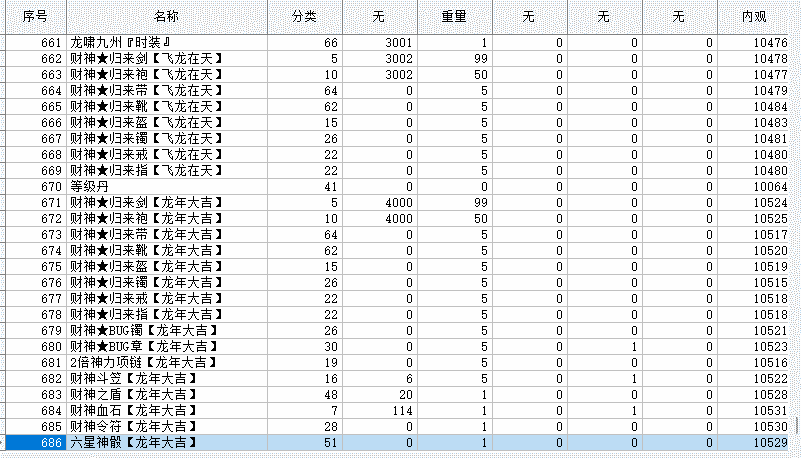Click the 重量 column header

pos(455,17)
